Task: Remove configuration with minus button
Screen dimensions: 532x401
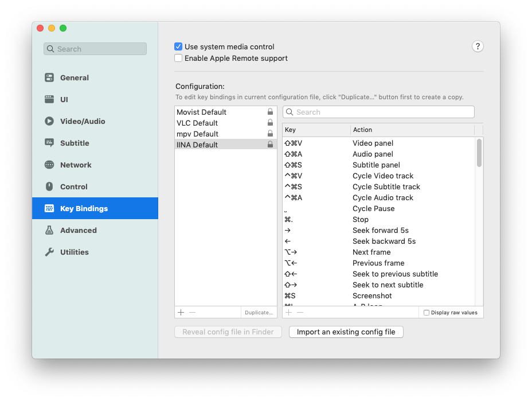Action: click(193, 313)
